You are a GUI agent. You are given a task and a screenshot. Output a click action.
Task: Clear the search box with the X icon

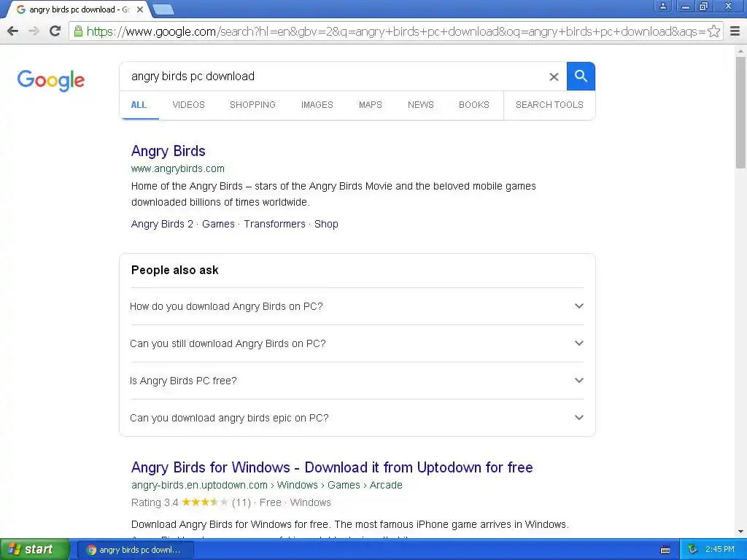coord(554,77)
